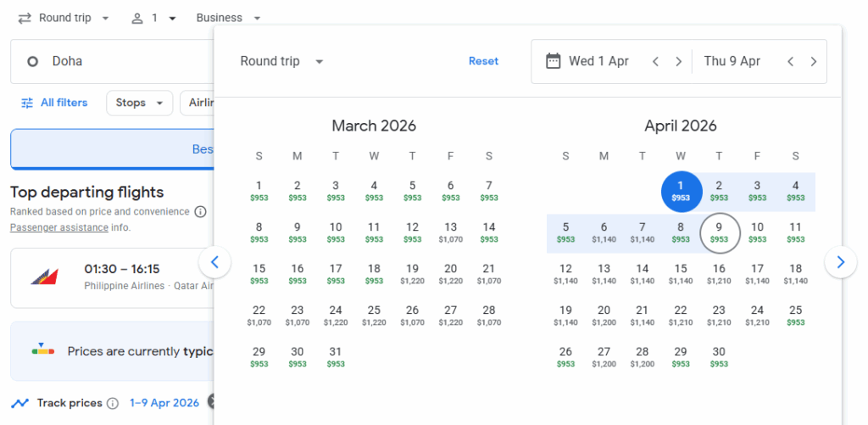868x425 pixels.
Task: Advance departure date forward one day
Action: coord(678,61)
